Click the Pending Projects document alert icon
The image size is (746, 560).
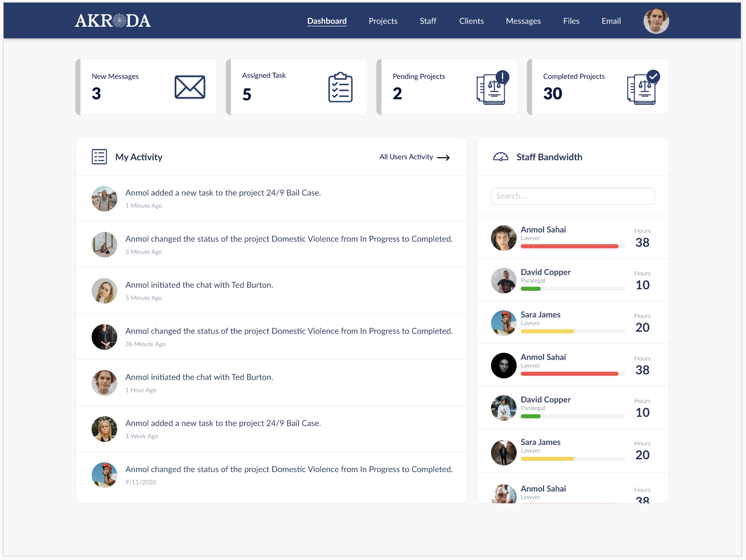coord(492,88)
